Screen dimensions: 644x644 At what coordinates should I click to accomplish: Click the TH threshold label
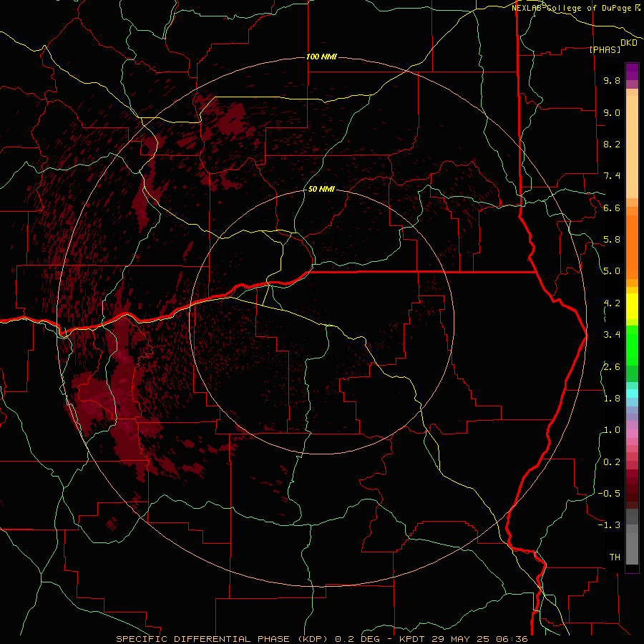coord(615,557)
